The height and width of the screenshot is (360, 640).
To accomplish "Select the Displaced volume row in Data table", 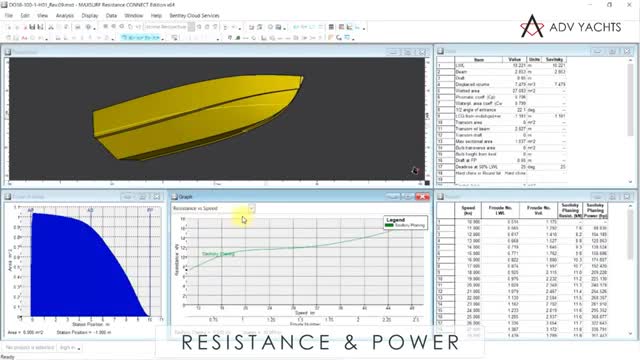I will pyautogui.click(x=502, y=84).
